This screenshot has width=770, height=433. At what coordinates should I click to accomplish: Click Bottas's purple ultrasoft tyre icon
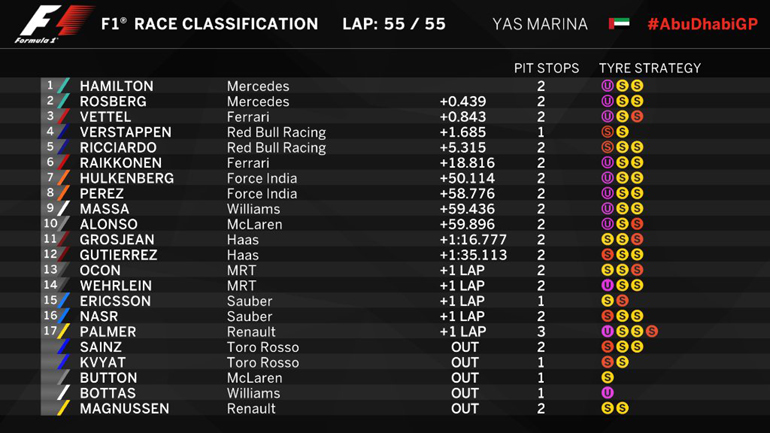point(607,393)
